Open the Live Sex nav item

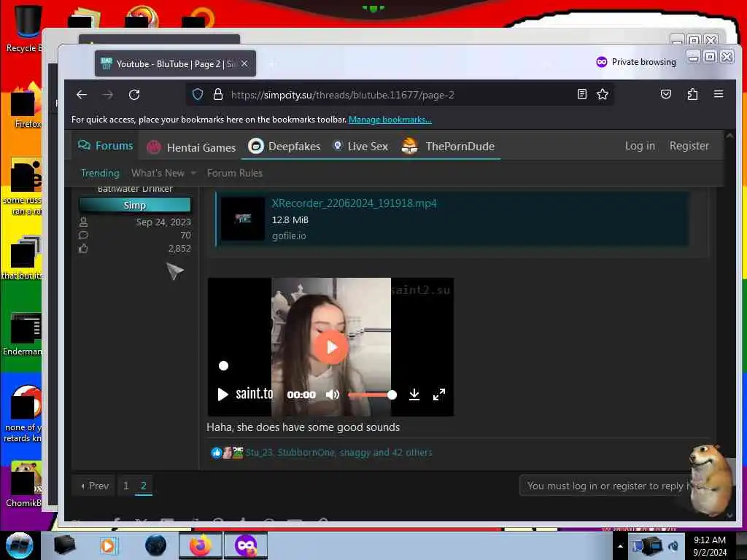click(x=360, y=146)
